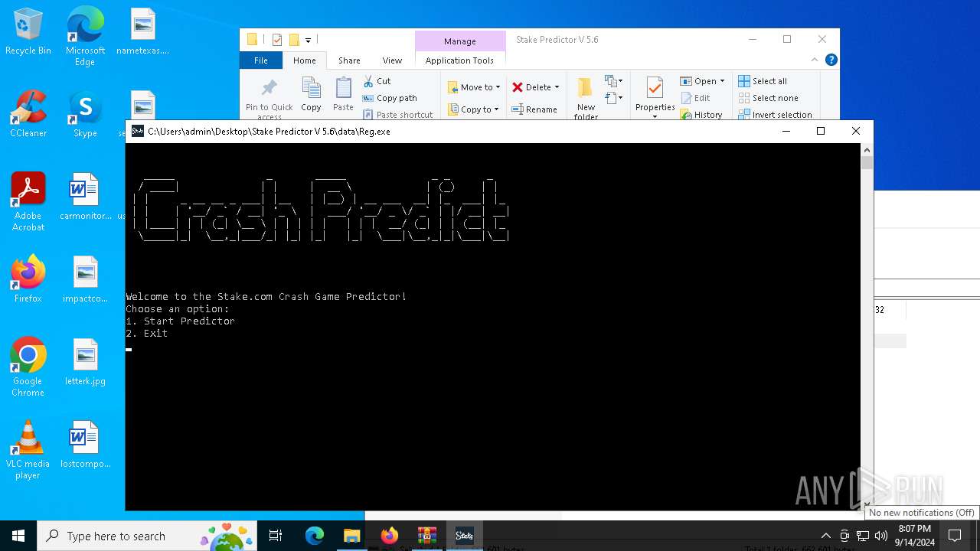Open VLC media player desktop shortcut
This screenshot has width=980, height=551.
point(28,451)
